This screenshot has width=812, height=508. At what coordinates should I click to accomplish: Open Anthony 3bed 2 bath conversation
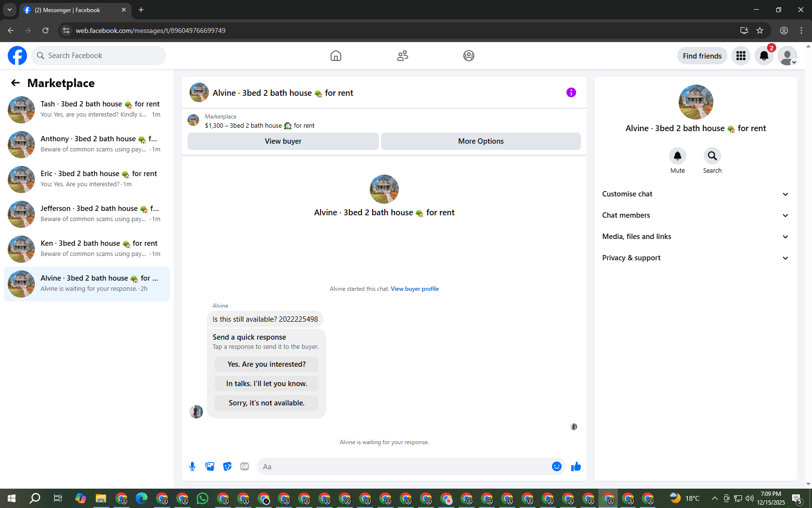coord(87,145)
